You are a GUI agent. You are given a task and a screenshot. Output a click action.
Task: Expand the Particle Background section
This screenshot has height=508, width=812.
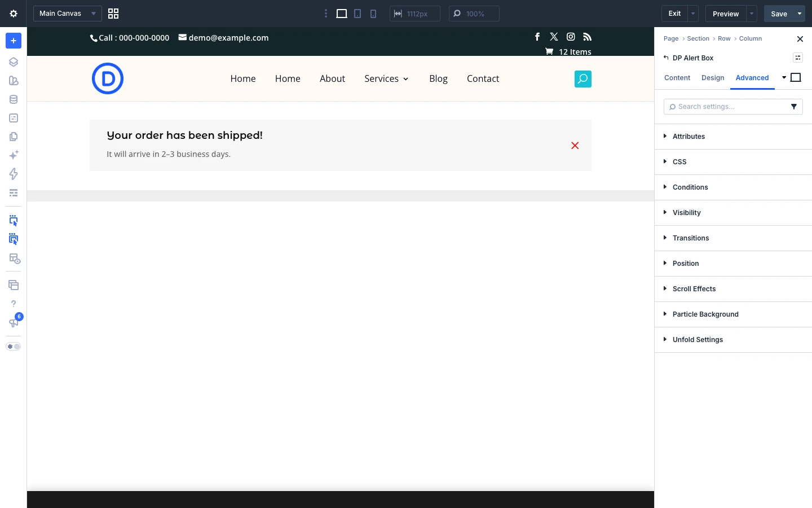pyautogui.click(x=733, y=314)
